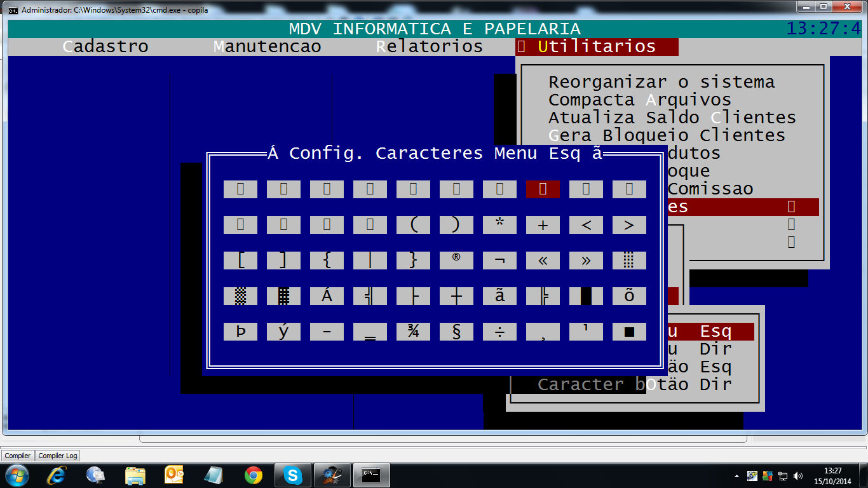Pick the small filled square ■ cell
This screenshot has height=488, width=868.
(629, 331)
